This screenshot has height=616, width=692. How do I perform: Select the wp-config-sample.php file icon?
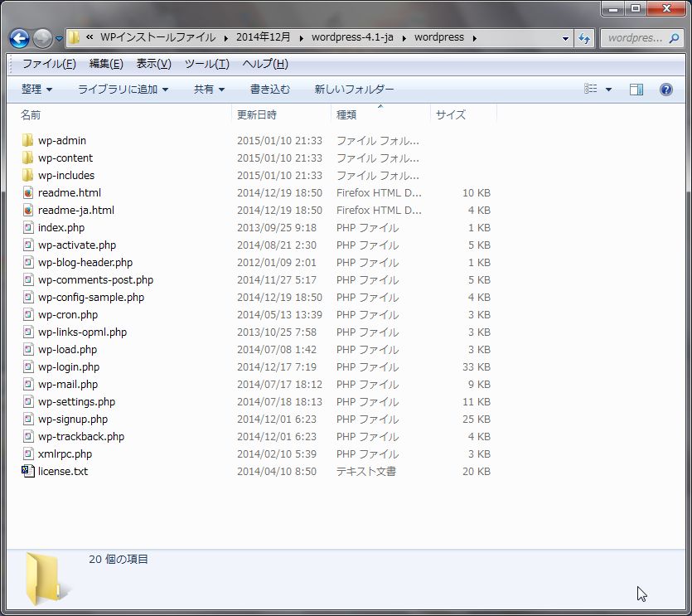(x=28, y=297)
